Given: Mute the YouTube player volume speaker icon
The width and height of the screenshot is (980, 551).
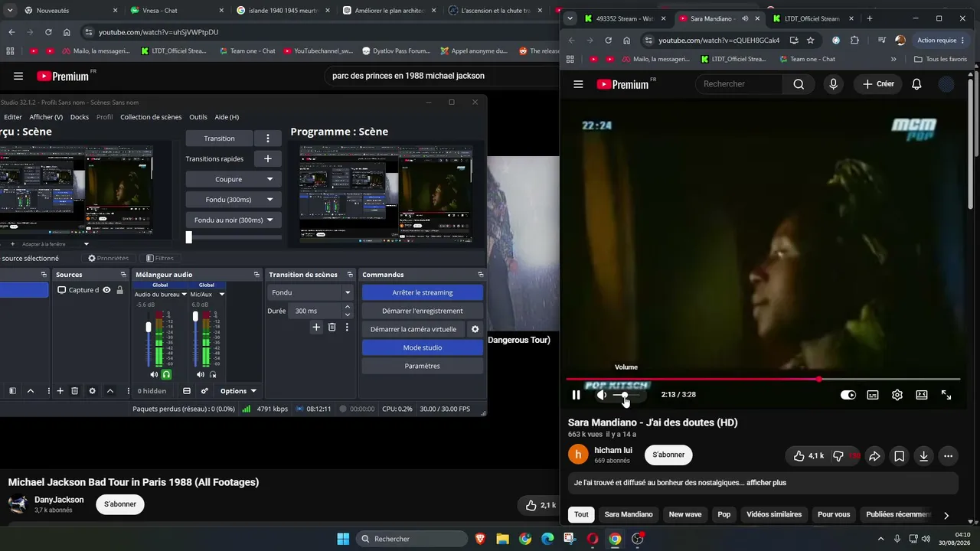Looking at the screenshot, I should (602, 395).
